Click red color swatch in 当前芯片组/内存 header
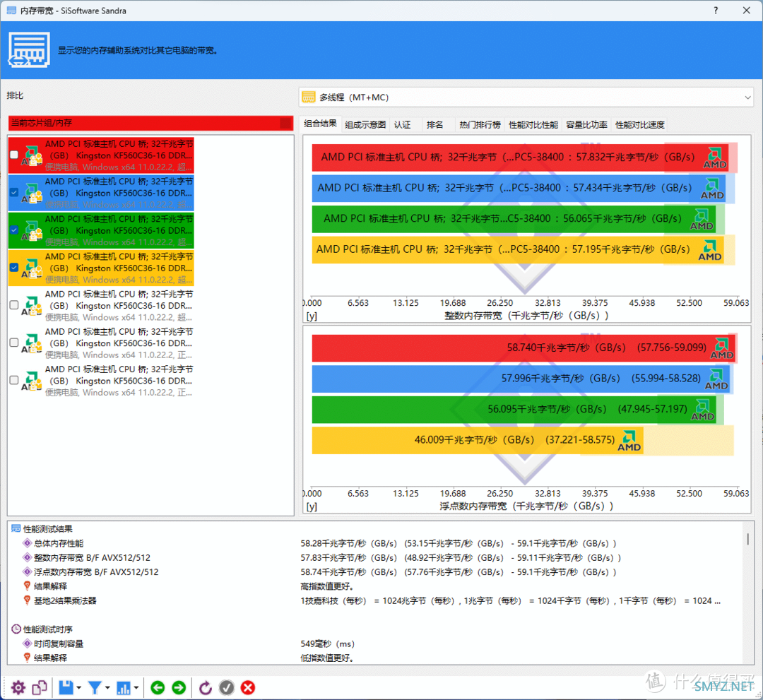Screen dimensions: 763x700 [286, 123]
